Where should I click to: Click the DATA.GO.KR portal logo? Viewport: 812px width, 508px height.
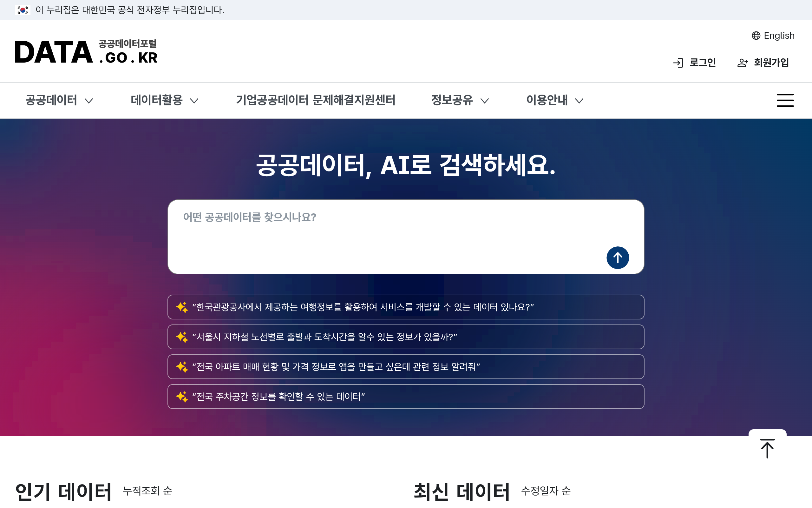pos(86,52)
